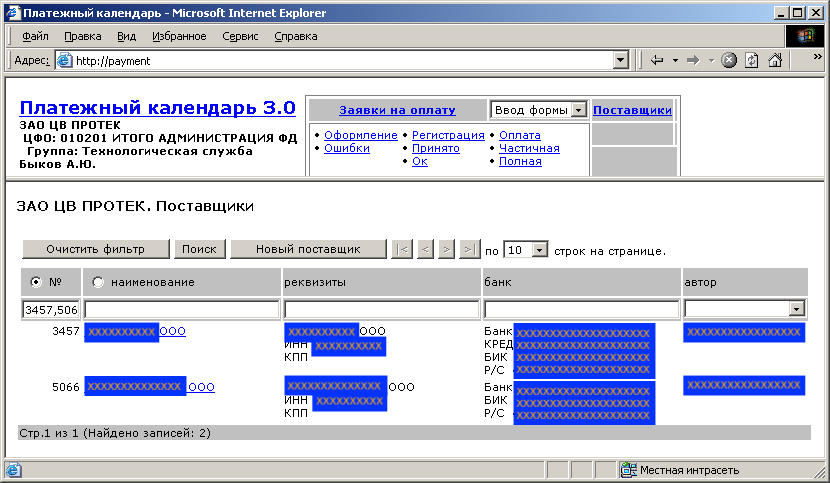Screen dimensions: 830x483
Task: Click the Windows logo throbber icon
Action: [804, 36]
